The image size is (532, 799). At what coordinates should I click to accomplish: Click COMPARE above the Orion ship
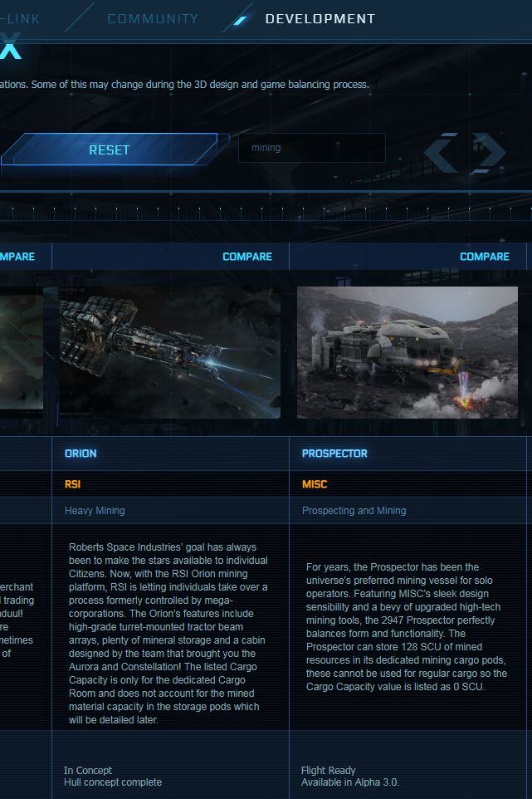[x=246, y=257]
